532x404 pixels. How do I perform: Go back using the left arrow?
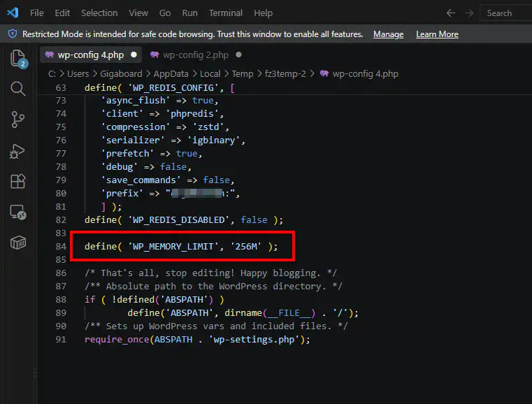pyautogui.click(x=451, y=13)
